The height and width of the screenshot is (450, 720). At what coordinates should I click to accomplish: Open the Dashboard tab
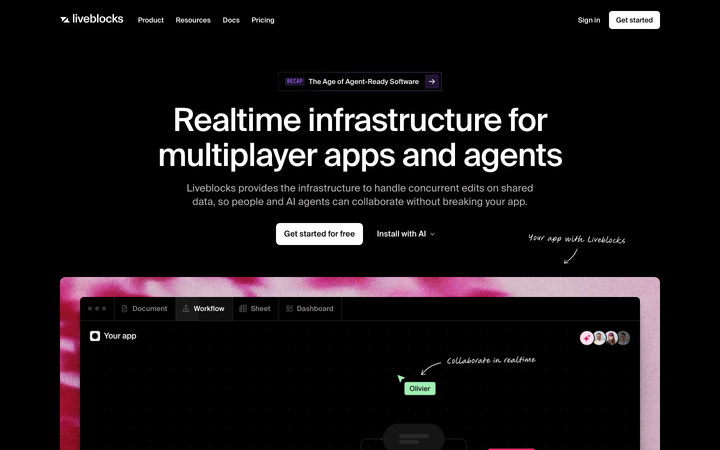(x=310, y=309)
